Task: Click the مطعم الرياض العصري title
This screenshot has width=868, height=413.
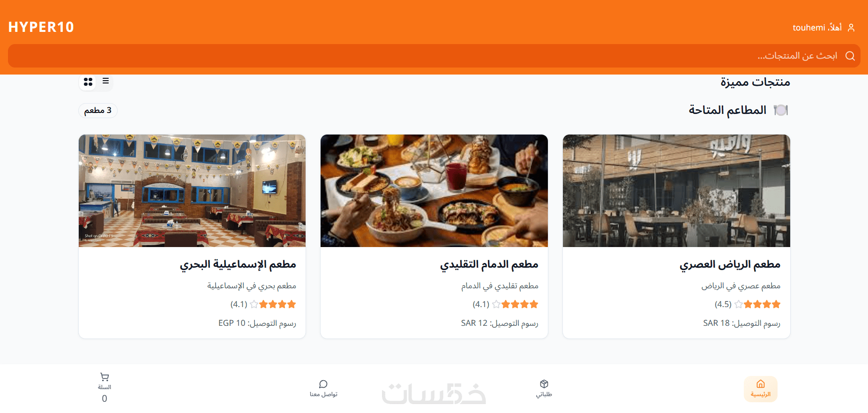Action: click(730, 265)
